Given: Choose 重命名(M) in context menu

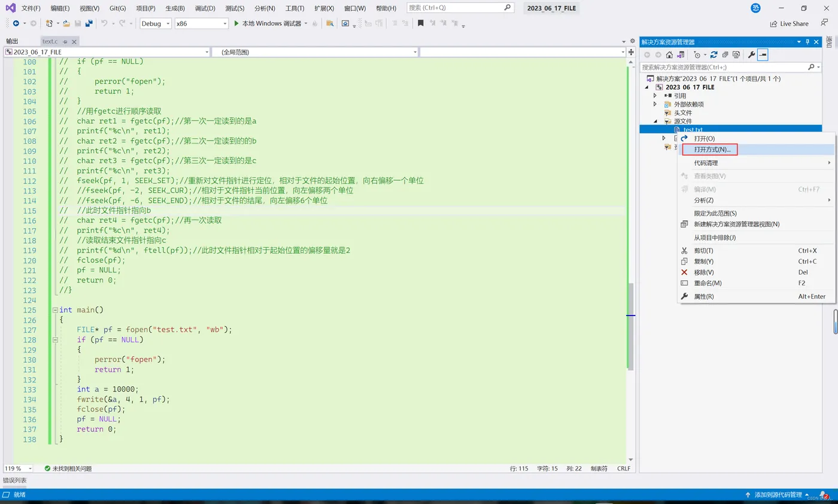Looking at the screenshot, I should pyautogui.click(x=757, y=283).
